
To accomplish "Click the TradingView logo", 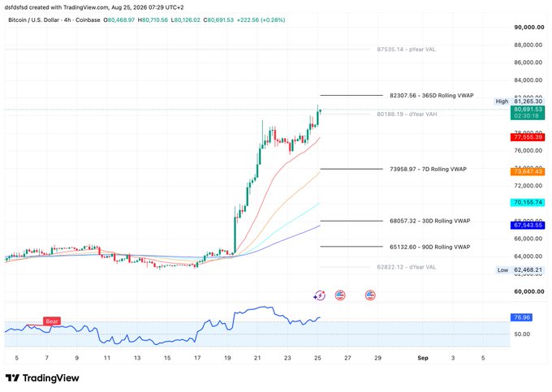I will point(42,378).
